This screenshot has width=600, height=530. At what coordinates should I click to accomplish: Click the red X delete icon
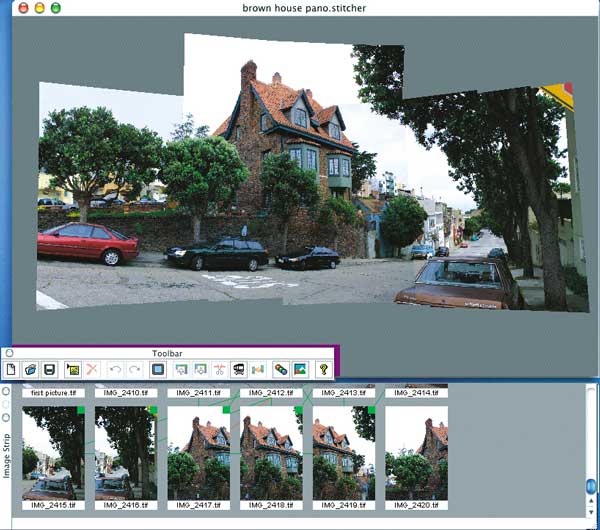point(92,370)
